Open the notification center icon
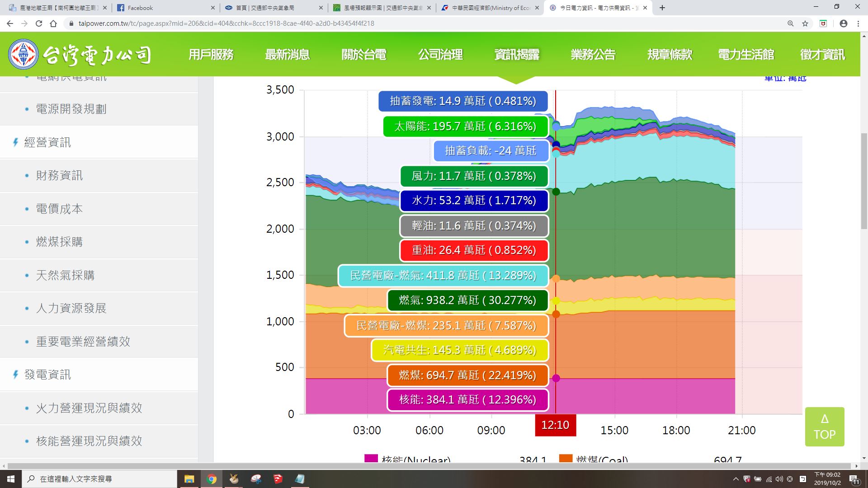This screenshot has height=488, width=868. pyautogui.click(x=854, y=479)
